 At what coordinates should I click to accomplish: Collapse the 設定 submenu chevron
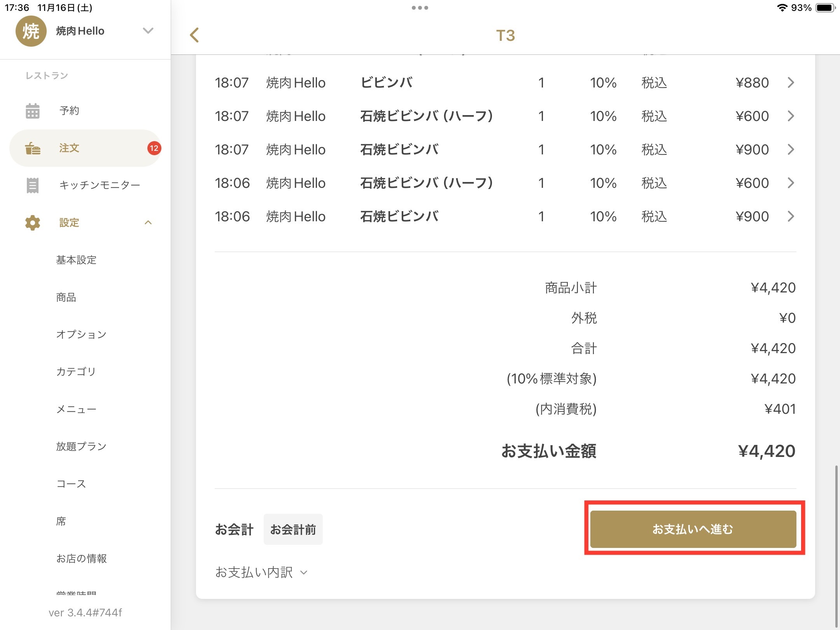coord(148,223)
